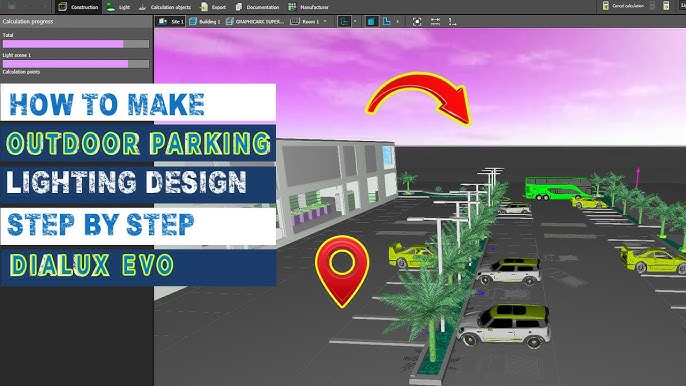This screenshot has height=386, width=686.
Task: Click the zoom to fit view icon
Action: click(417, 21)
